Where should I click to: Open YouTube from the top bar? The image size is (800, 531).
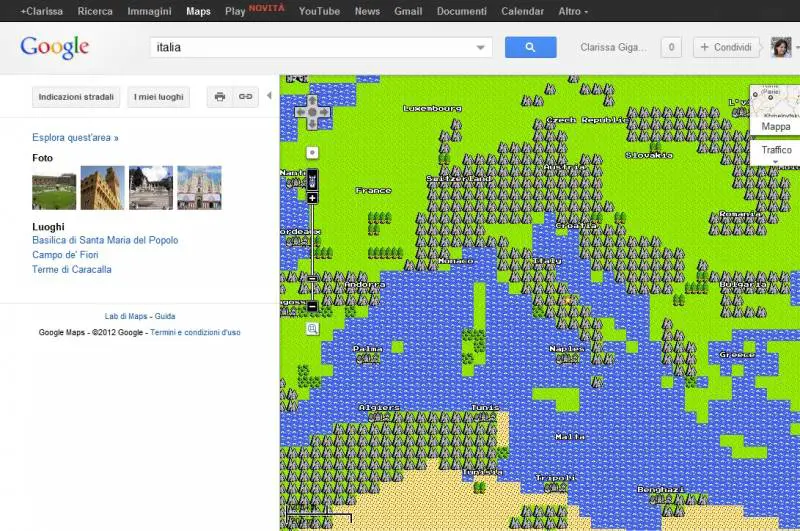(319, 11)
